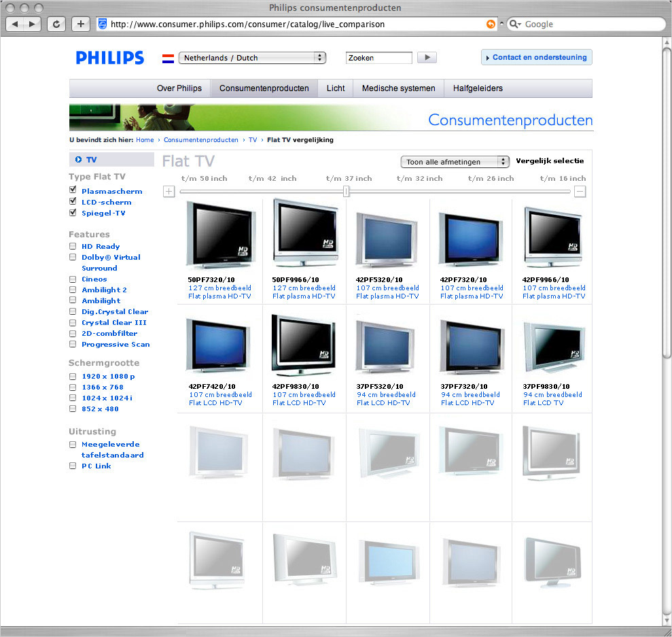Click the plus icon left of size slider

pos(169,191)
